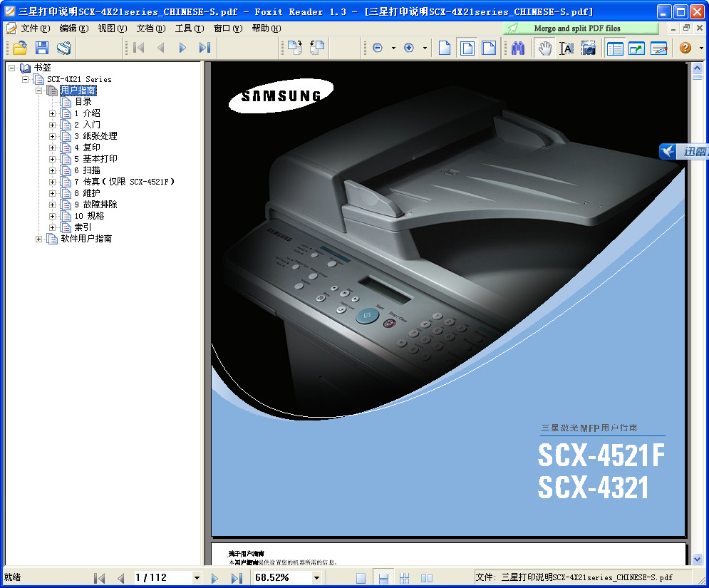This screenshot has width=709, height=588.
Task: Select the 6 扫描 bookmark
Action: [87, 170]
